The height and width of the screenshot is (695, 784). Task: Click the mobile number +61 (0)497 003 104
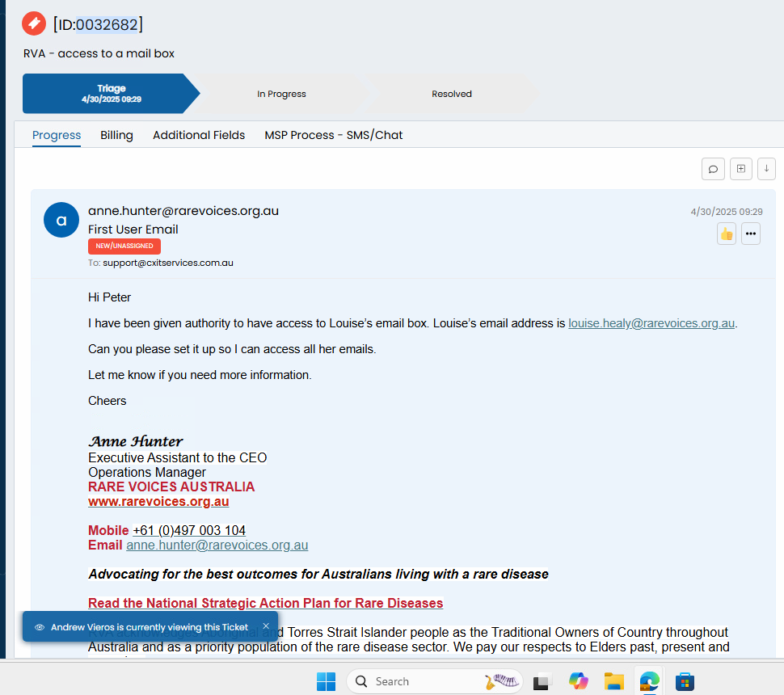click(x=189, y=530)
